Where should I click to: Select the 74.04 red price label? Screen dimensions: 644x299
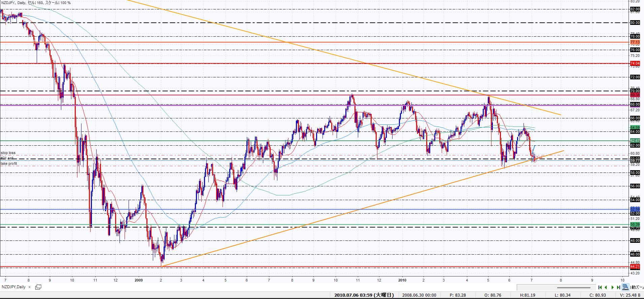tap(635, 64)
